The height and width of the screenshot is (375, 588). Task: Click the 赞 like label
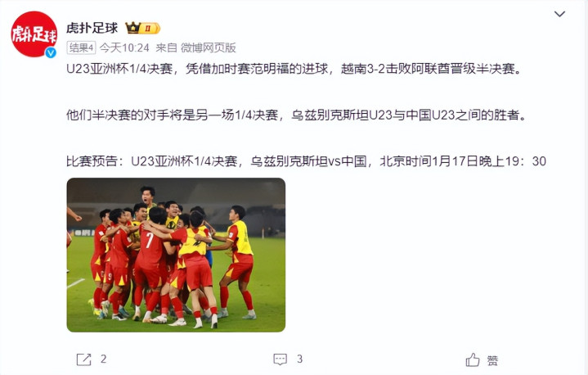[x=493, y=361]
